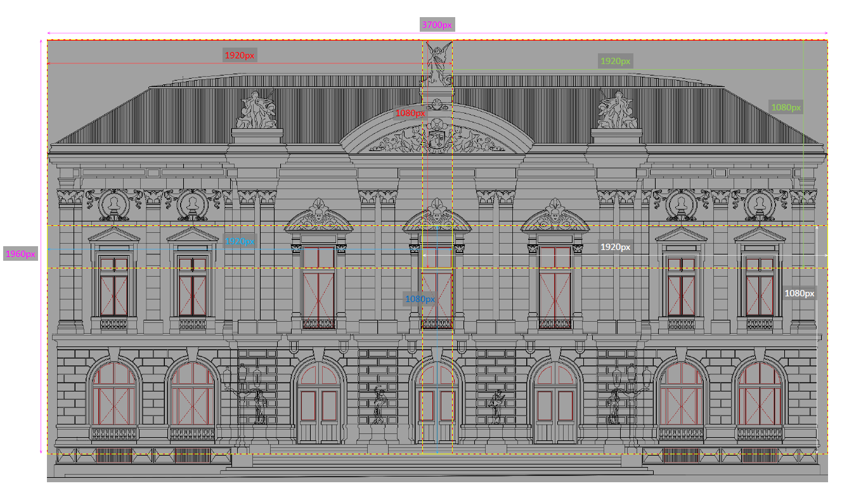868x500 pixels.
Task: Select the central ground-floor arched doorway
Action: (x=437, y=406)
